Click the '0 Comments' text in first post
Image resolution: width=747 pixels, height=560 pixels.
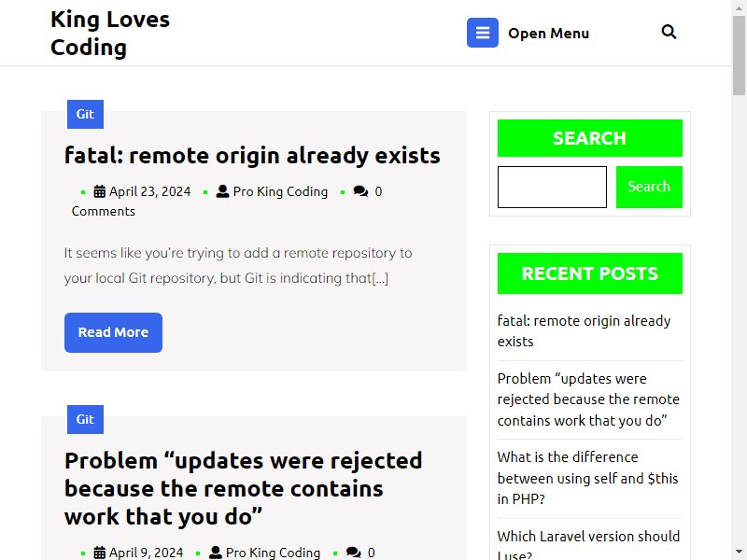227,202
